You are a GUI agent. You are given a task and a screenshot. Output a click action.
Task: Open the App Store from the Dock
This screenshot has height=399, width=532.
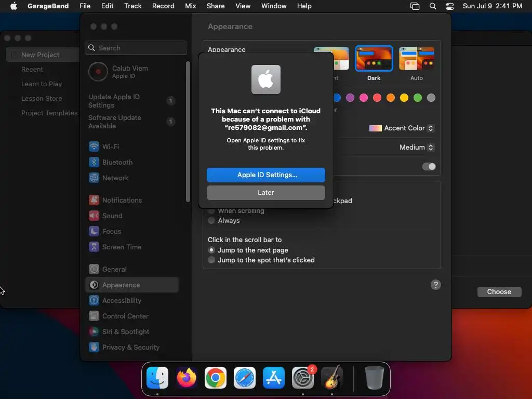(274, 378)
